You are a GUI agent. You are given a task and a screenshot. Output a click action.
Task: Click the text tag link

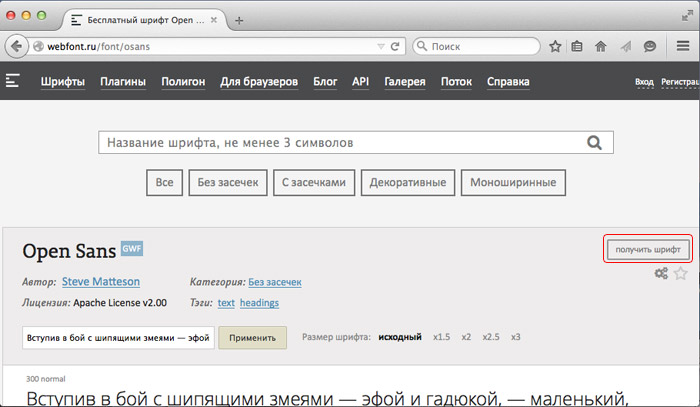(226, 303)
